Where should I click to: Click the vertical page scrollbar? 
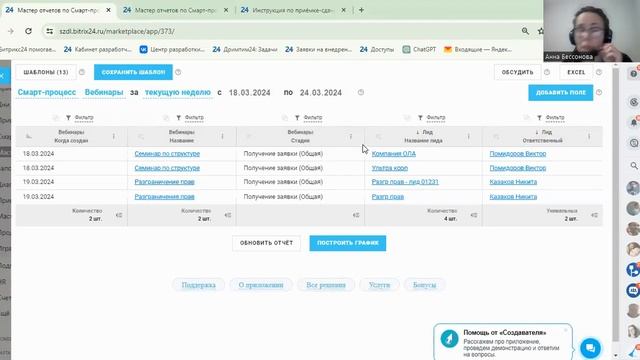(616, 204)
